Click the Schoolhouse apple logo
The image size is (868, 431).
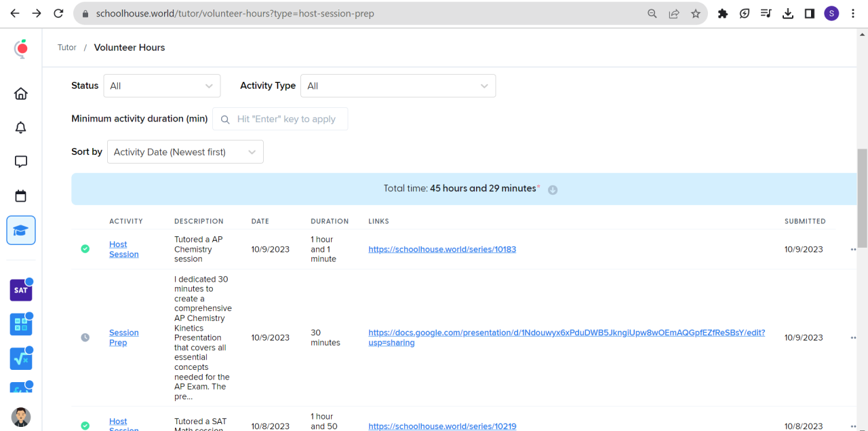tap(21, 48)
